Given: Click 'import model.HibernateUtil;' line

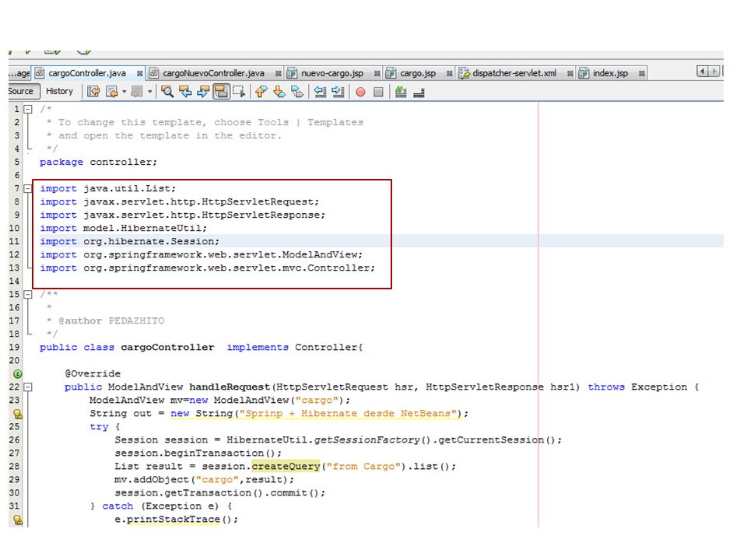Looking at the screenshot, I should click(124, 228).
